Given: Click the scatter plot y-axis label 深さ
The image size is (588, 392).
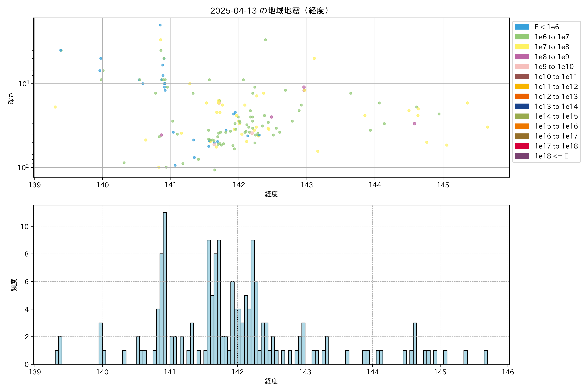Looking at the screenshot, I should (11, 98).
